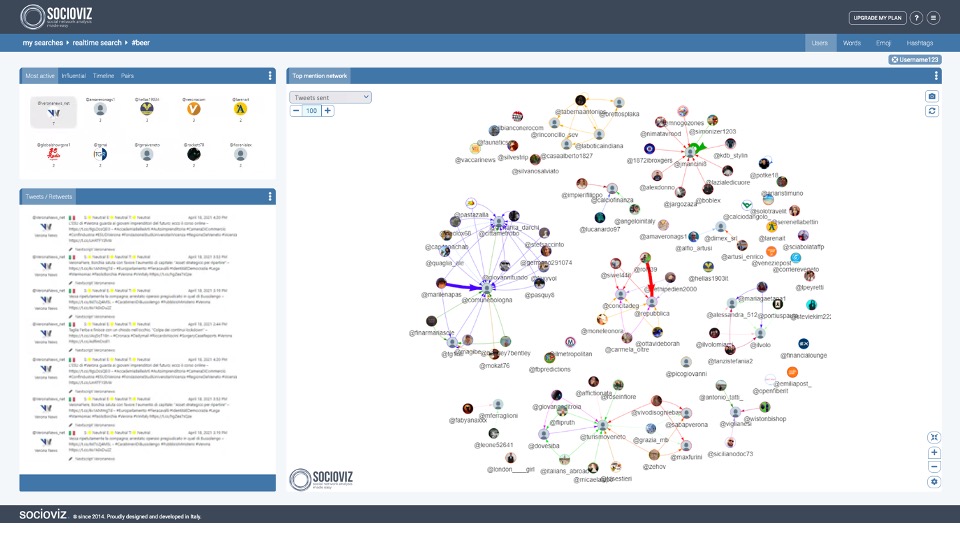Open the Tweets sent dropdown
The width and height of the screenshot is (960, 540).
pos(330,97)
